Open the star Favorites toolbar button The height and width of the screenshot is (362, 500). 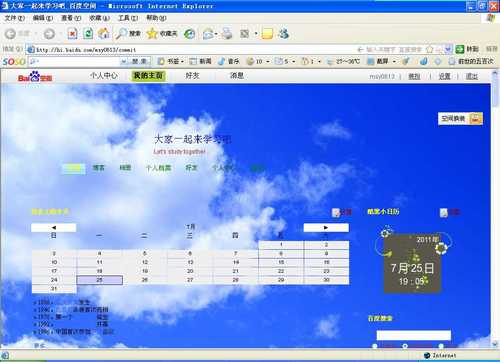(x=162, y=33)
